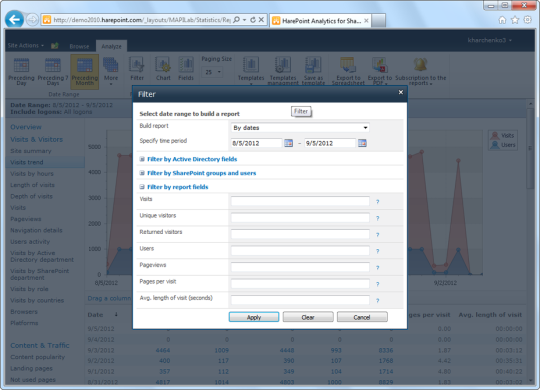Switch to the Browse ribbon tab
This screenshot has height=390, width=540.
(x=79, y=46)
